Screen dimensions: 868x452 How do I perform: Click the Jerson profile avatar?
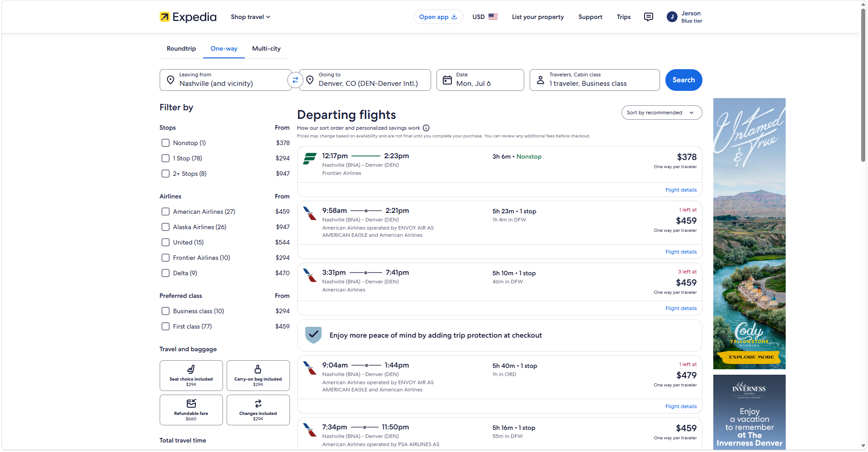(x=672, y=17)
